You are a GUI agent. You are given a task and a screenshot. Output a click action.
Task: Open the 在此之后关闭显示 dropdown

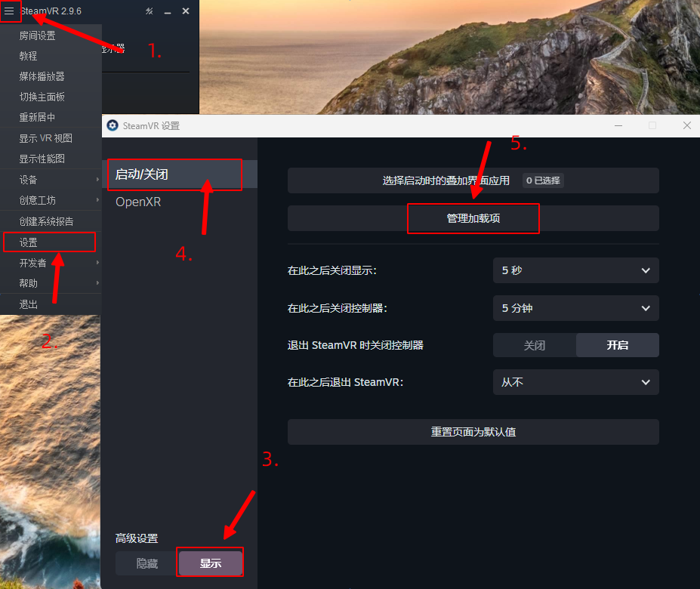[575, 270]
